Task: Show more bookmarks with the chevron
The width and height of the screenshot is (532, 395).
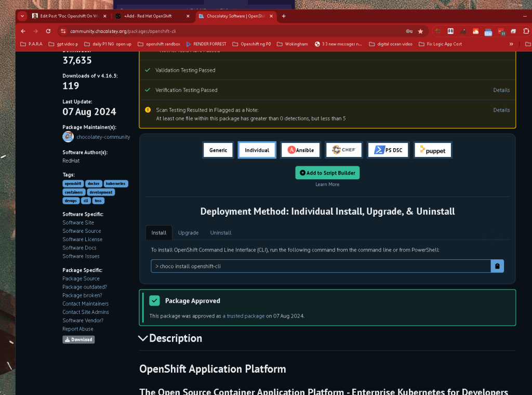Action: tap(511, 44)
